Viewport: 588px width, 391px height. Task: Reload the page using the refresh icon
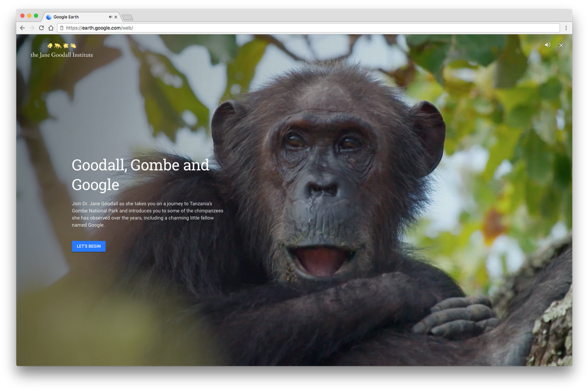[x=40, y=28]
